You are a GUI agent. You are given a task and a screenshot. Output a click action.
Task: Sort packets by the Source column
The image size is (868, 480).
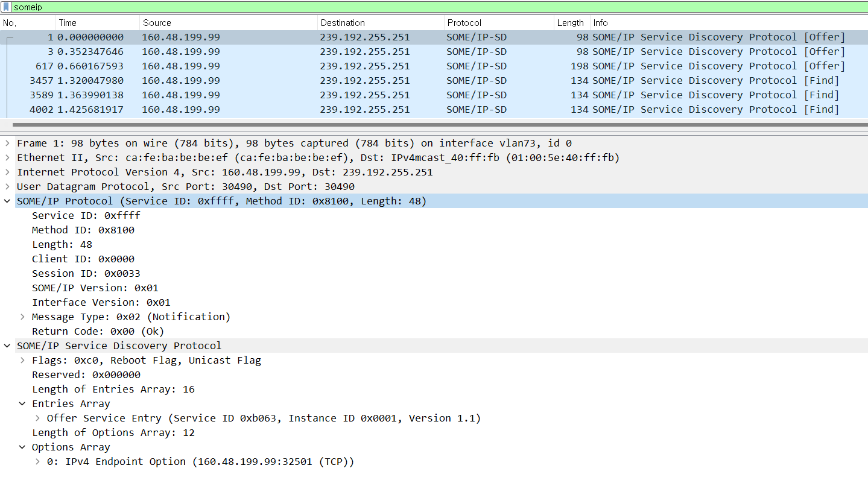[x=229, y=23]
